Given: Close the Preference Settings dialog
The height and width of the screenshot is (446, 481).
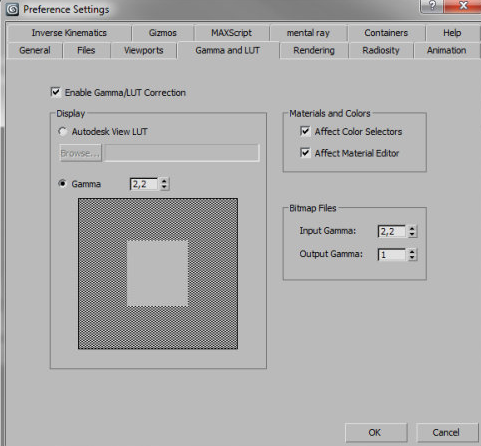Looking at the screenshot, I should (463, 6).
